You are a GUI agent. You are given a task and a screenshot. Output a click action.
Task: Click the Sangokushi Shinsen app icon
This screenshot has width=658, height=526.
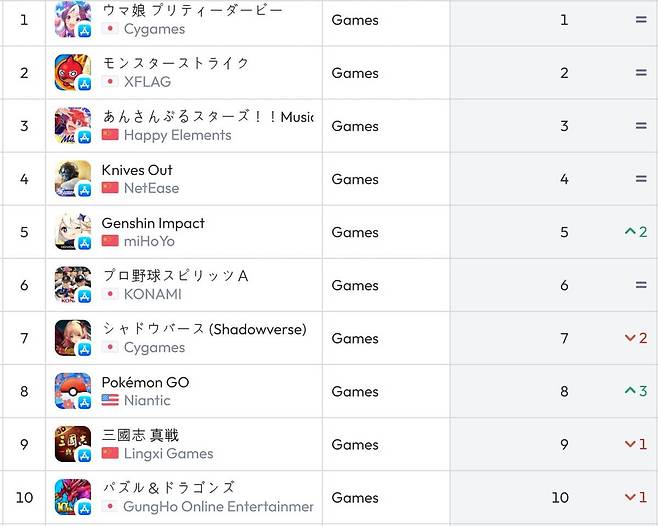click(73, 444)
